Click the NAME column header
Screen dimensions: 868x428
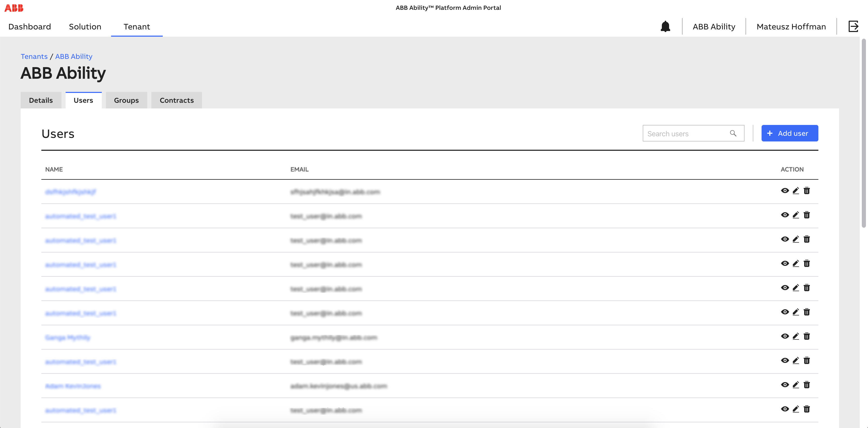[x=54, y=169]
